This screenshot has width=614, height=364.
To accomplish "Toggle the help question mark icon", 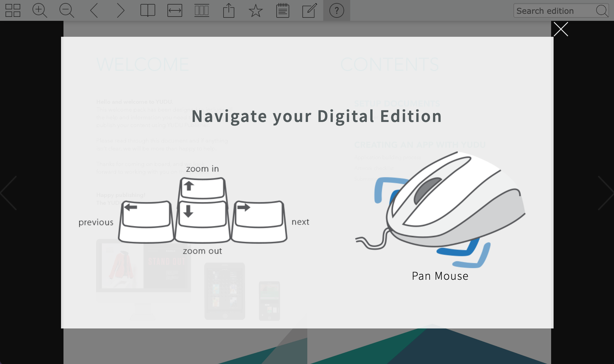I will point(337,10).
